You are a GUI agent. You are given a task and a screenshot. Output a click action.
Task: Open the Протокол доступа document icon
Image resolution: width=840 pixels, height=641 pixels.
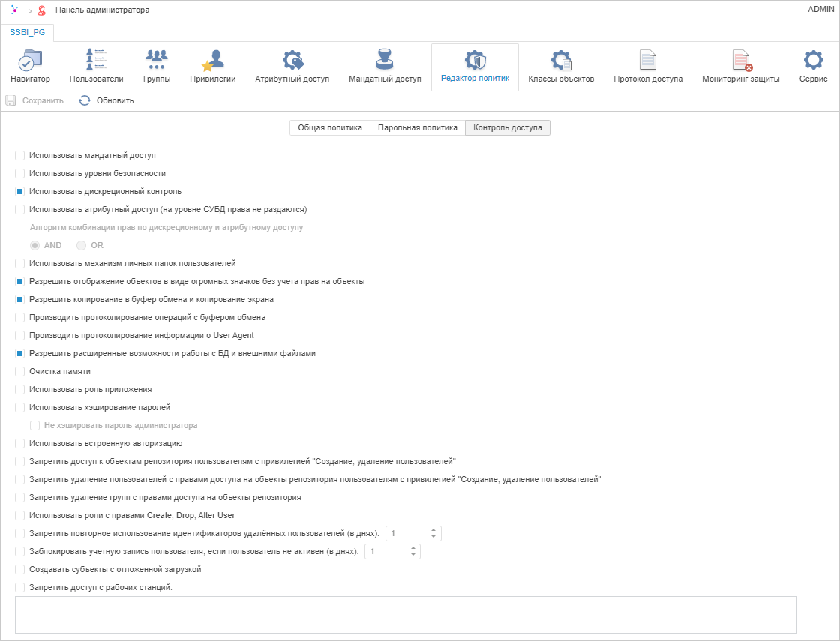tap(648, 60)
